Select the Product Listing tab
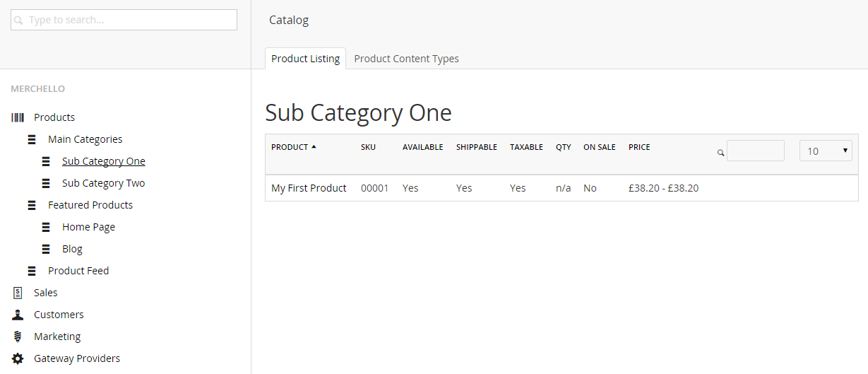This screenshot has width=868, height=374. click(305, 59)
